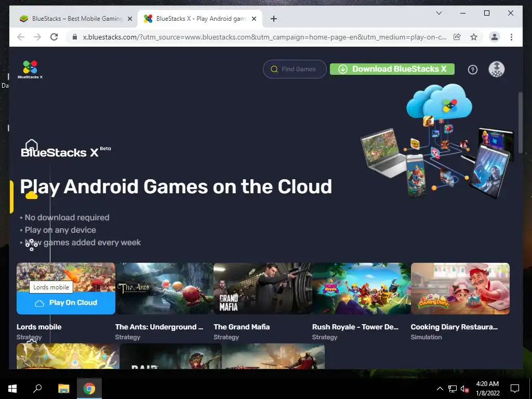532x399 pixels.
Task: Open the user profile avatar
Action: [x=496, y=69]
